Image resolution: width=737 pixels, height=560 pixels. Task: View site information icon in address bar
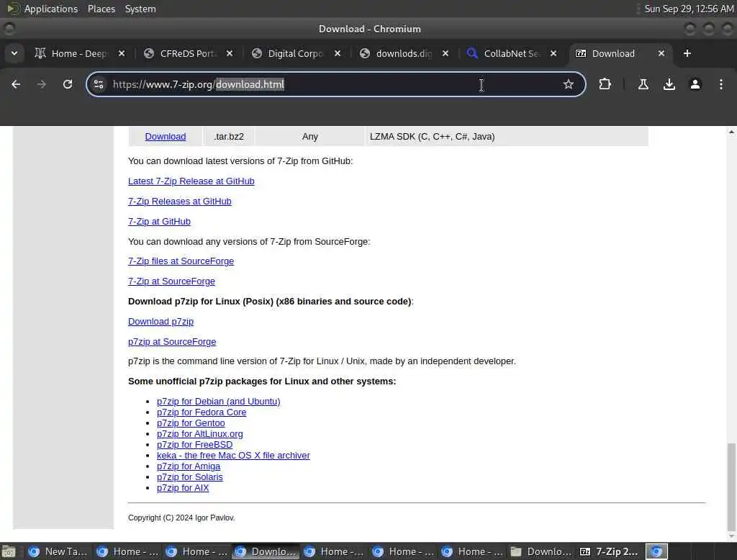pyautogui.click(x=99, y=84)
